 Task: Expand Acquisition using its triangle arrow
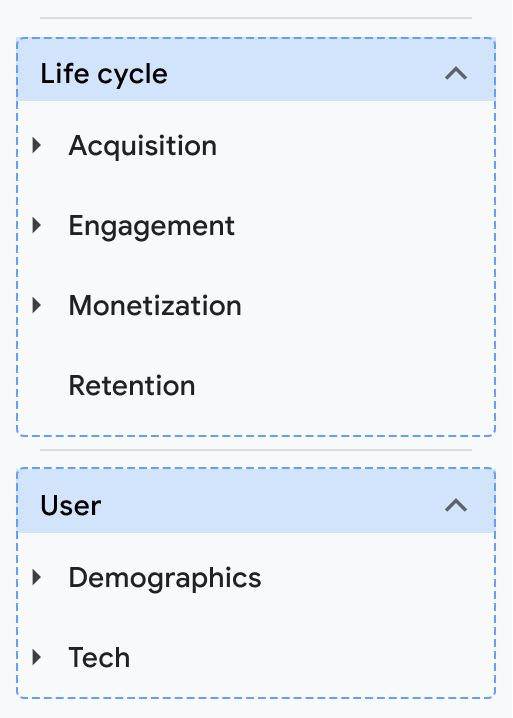click(x=37, y=145)
